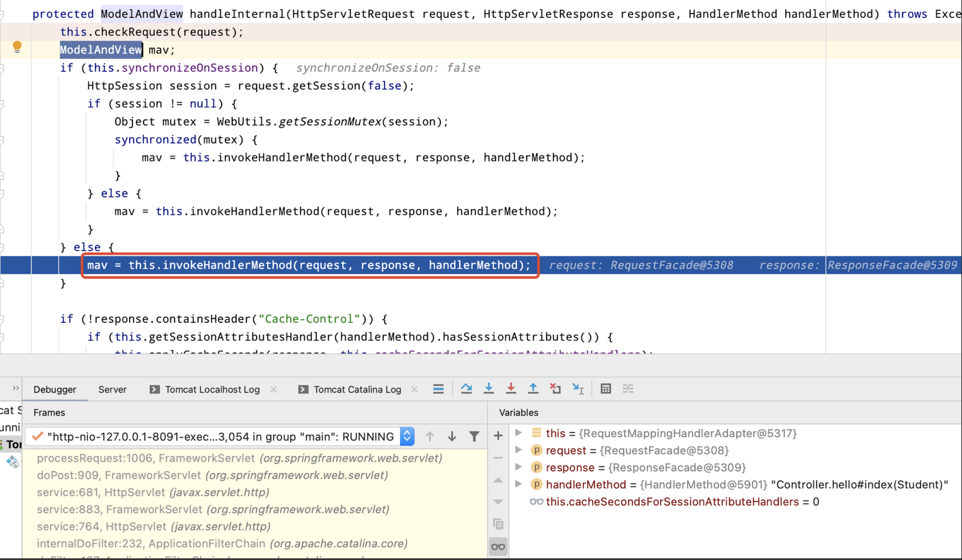Click the Drop Frame icon
The height and width of the screenshot is (560, 962).
[x=555, y=389]
